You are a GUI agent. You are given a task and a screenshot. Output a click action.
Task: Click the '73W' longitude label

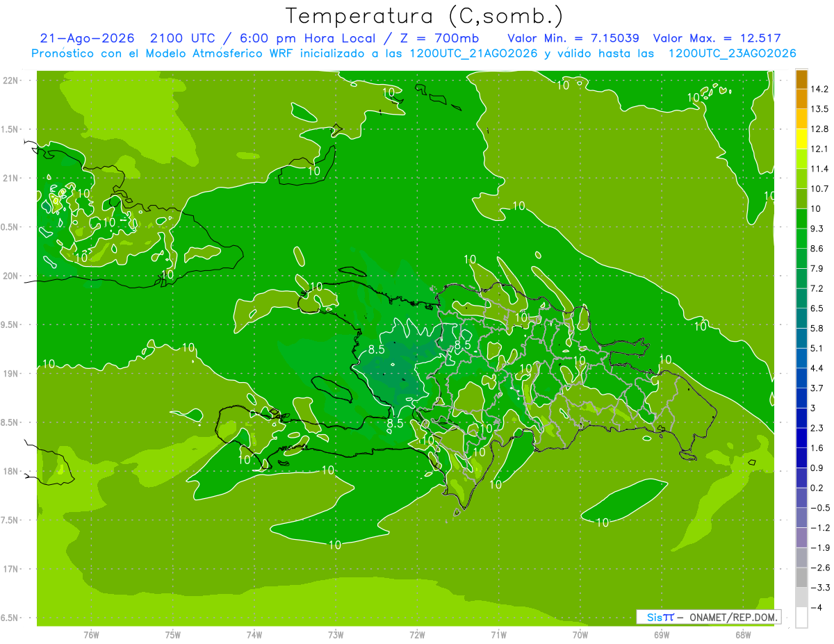[x=336, y=635]
